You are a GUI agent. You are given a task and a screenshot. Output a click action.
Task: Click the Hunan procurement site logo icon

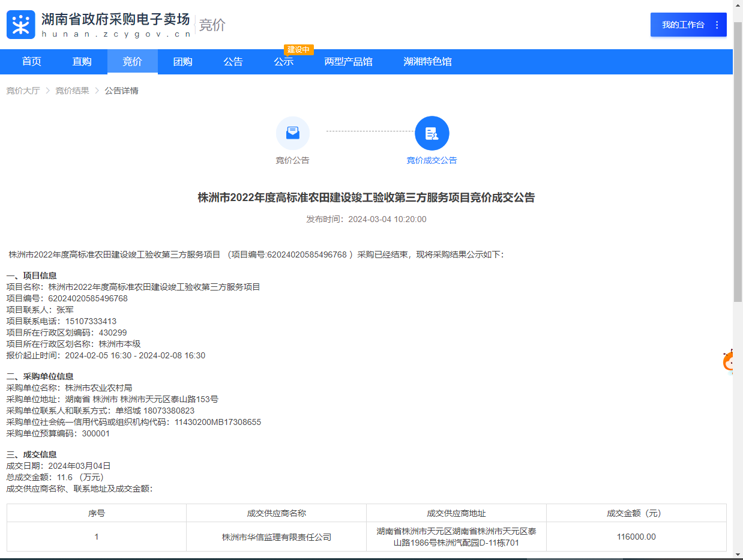point(21,25)
